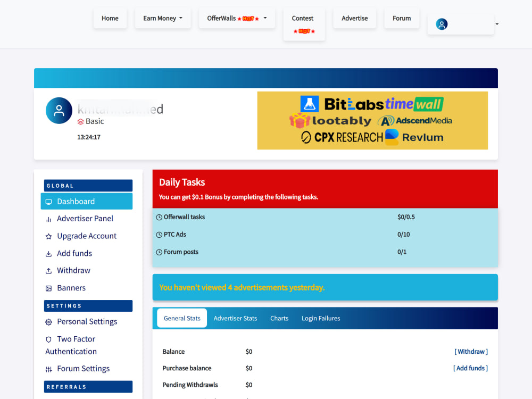Click the timewall logo in banner
The width and height of the screenshot is (532, 399).
pyautogui.click(x=414, y=104)
